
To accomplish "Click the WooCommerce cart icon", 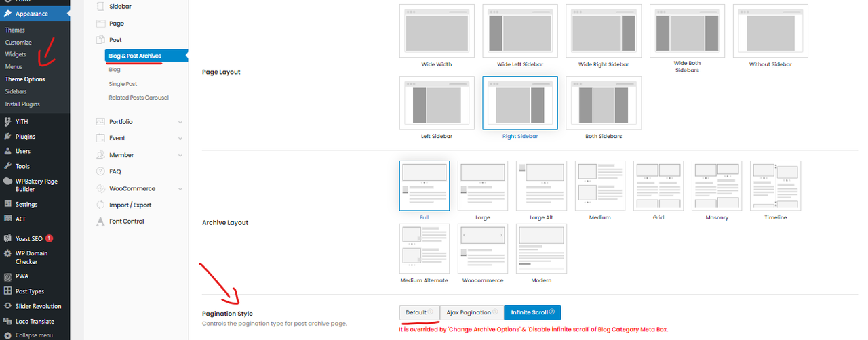I will (x=100, y=188).
